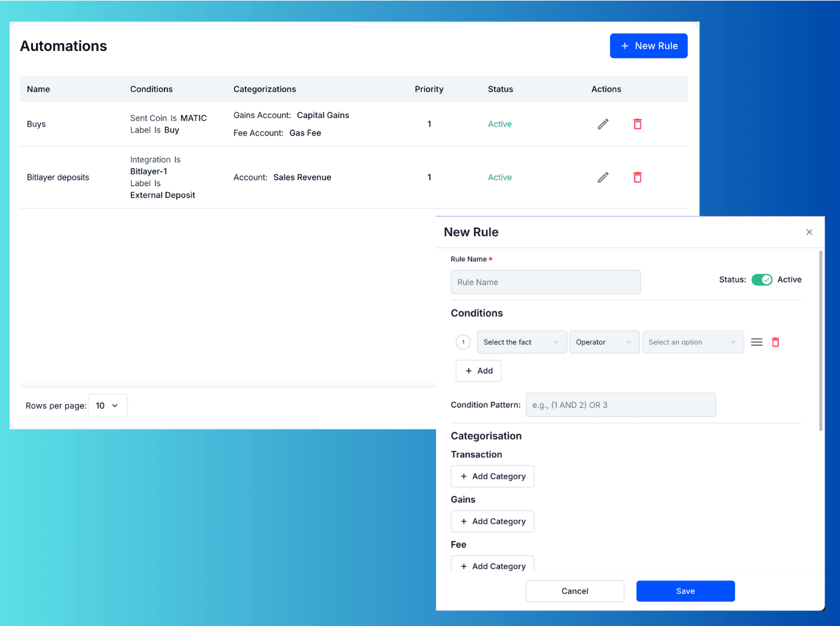This screenshot has width=840, height=626.
Task: Save the new rule
Action: pyautogui.click(x=685, y=591)
